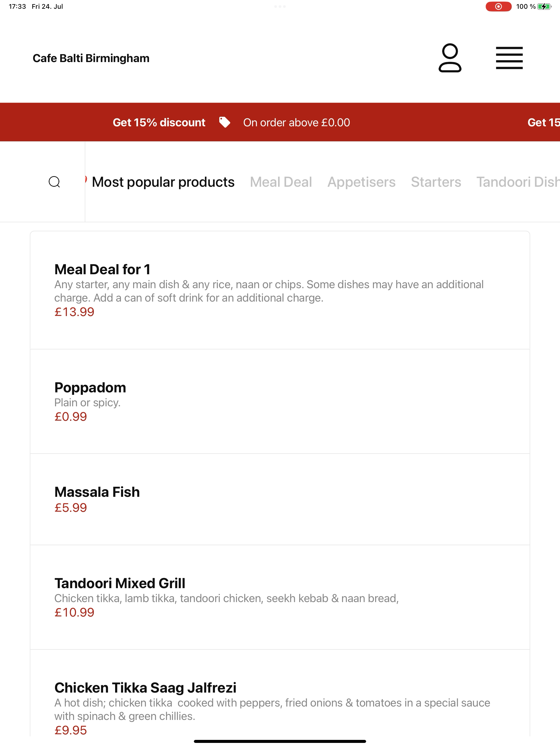The image size is (560, 747).
Task: Switch to the Appetisers tab
Action: (361, 182)
